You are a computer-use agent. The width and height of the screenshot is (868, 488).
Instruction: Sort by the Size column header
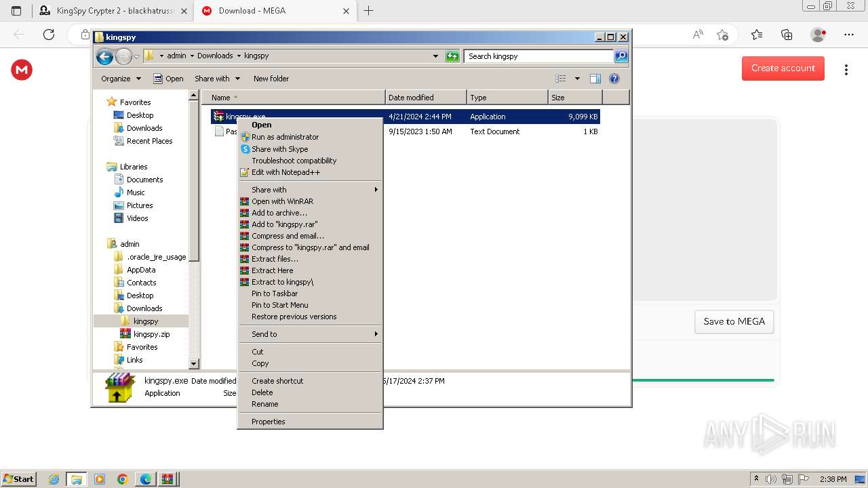point(575,98)
